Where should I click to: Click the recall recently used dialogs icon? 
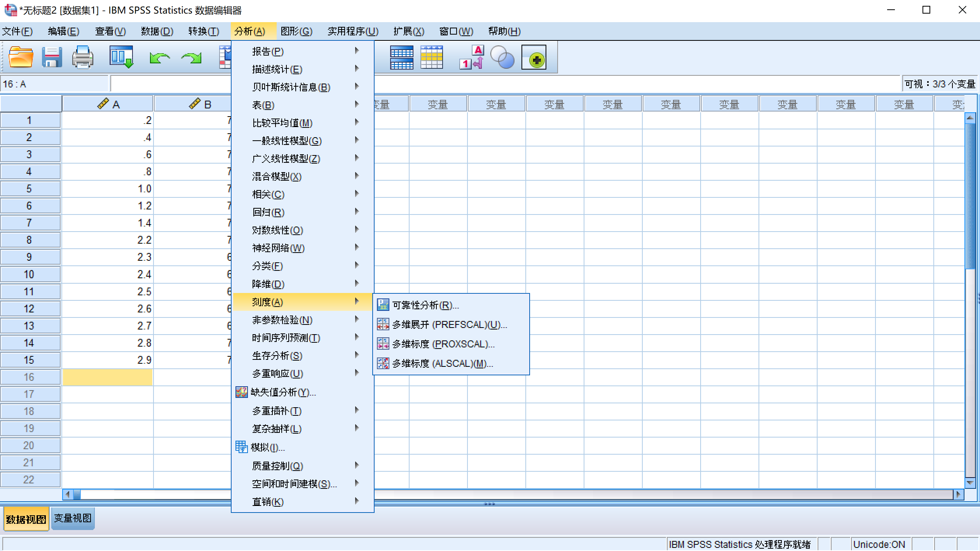pos(121,57)
